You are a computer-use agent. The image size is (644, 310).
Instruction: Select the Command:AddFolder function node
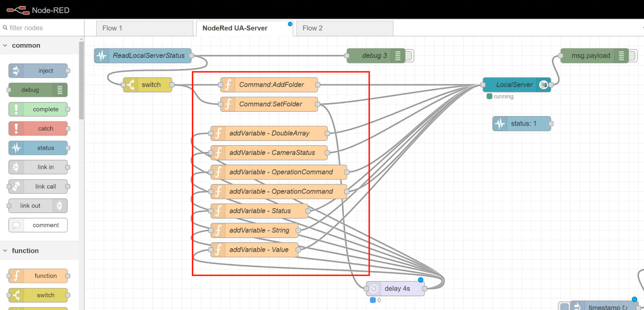click(269, 85)
